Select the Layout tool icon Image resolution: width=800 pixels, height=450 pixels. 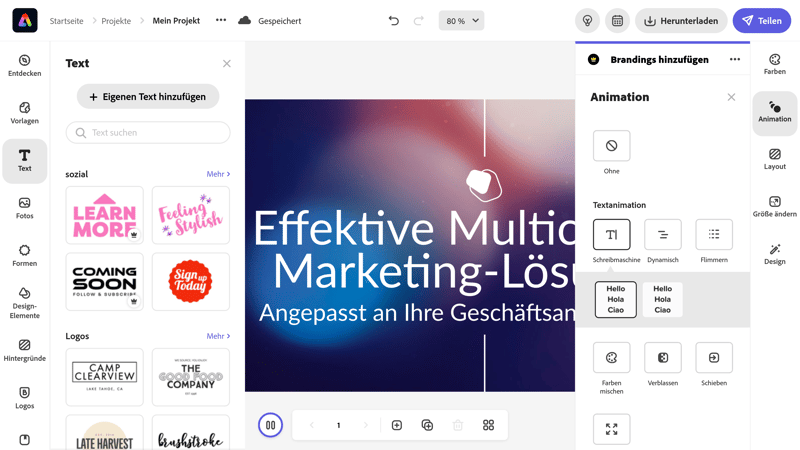[x=774, y=160]
